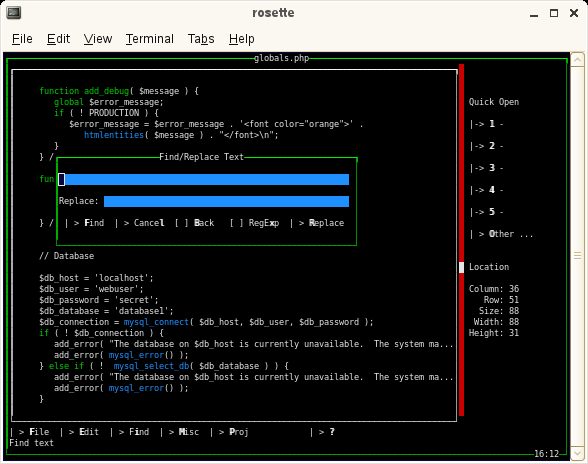Click the Replace button in dialog
The width and height of the screenshot is (588, 464).
pyautogui.click(x=317, y=223)
